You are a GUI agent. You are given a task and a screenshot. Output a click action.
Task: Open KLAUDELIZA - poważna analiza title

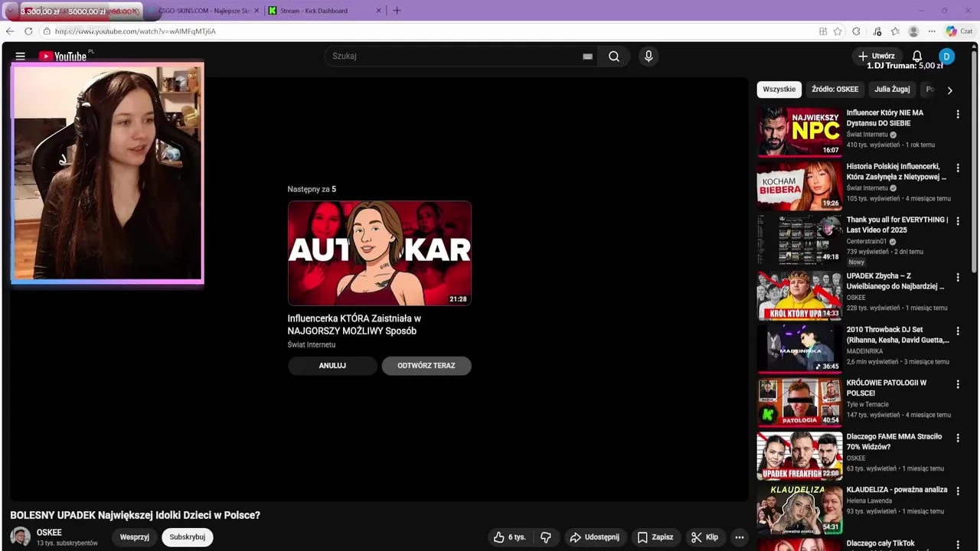point(897,490)
